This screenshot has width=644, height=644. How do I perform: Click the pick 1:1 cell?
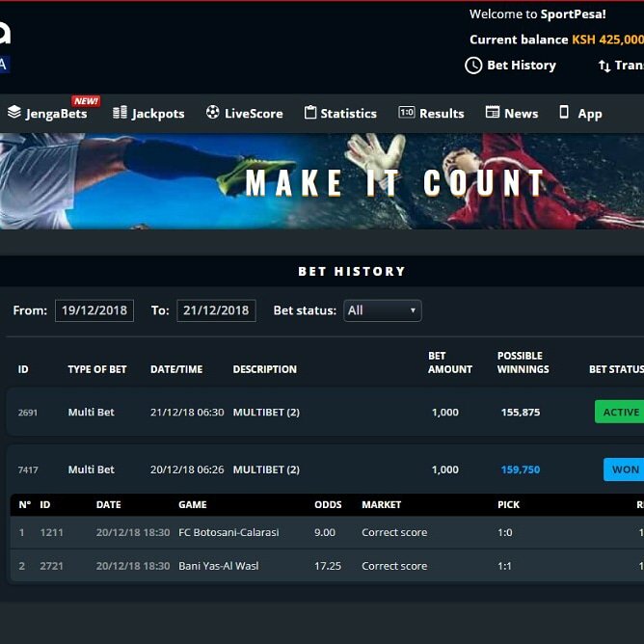pos(504,566)
